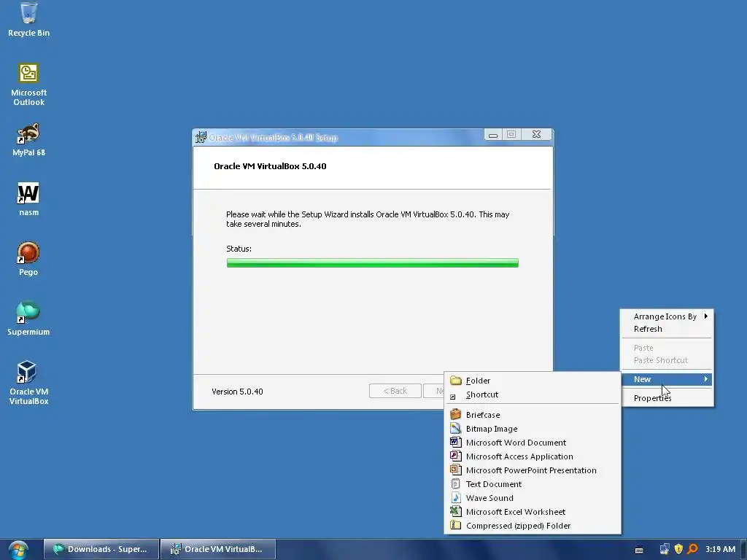The height and width of the screenshot is (560, 747).
Task: Click the Bitmap Image icon
Action: pyautogui.click(x=456, y=428)
